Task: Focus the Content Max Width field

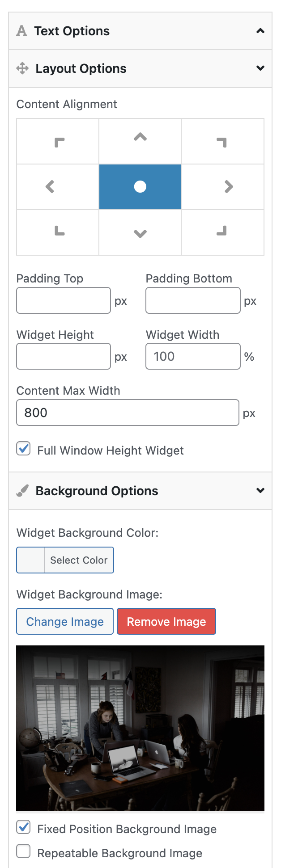Action: coord(128,413)
